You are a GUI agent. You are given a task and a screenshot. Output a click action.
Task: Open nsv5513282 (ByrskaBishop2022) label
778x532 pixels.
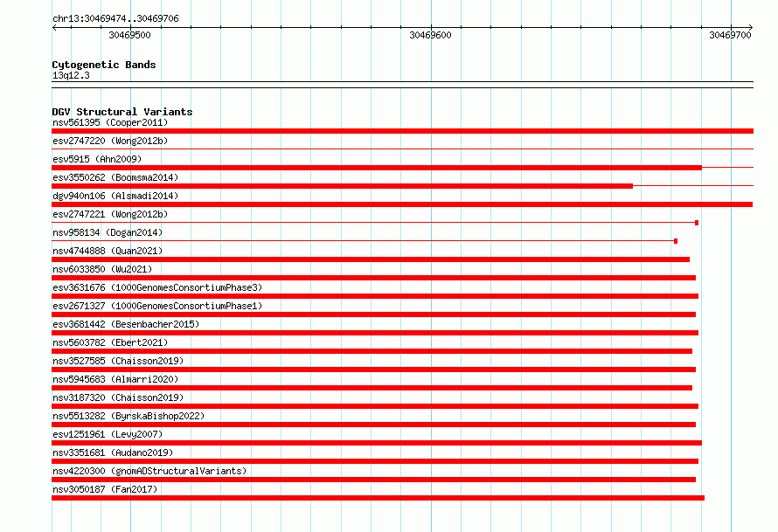click(x=129, y=416)
